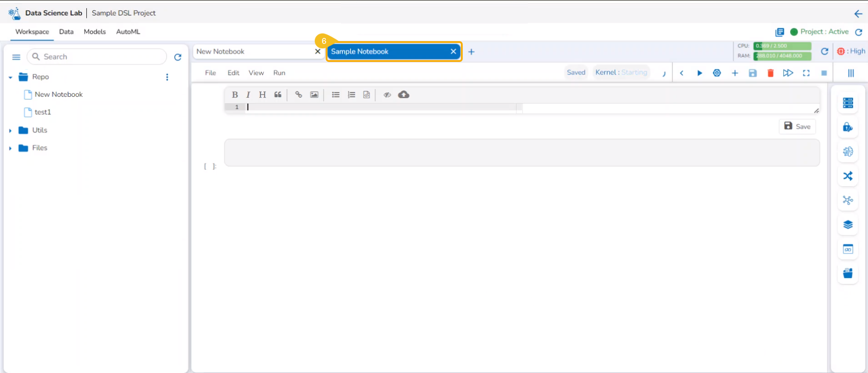Open the Run menu
The image size is (868, 373).
click(x=279, y=73)
